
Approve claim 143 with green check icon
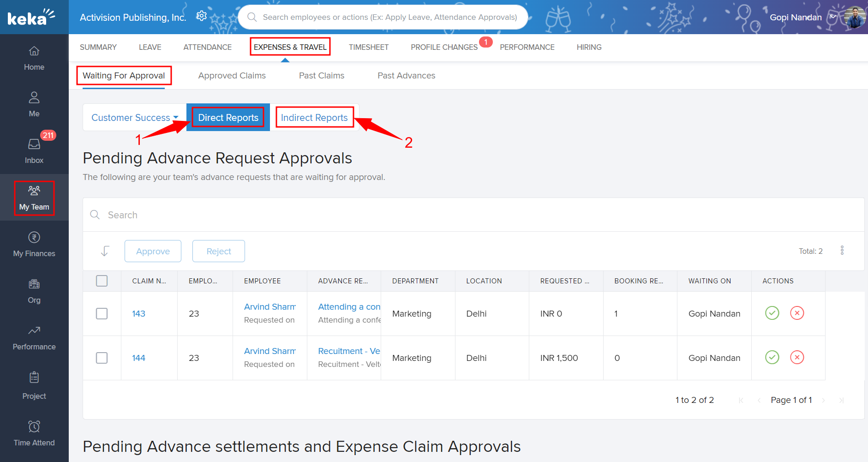772,313
